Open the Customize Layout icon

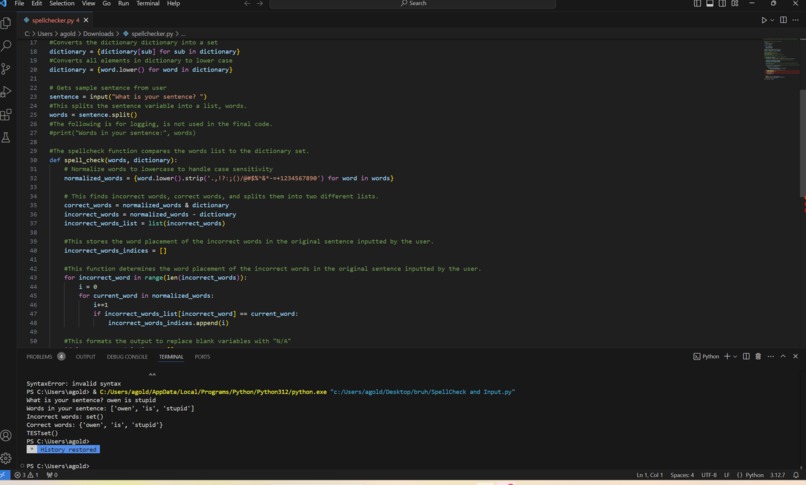click(735, 4)
